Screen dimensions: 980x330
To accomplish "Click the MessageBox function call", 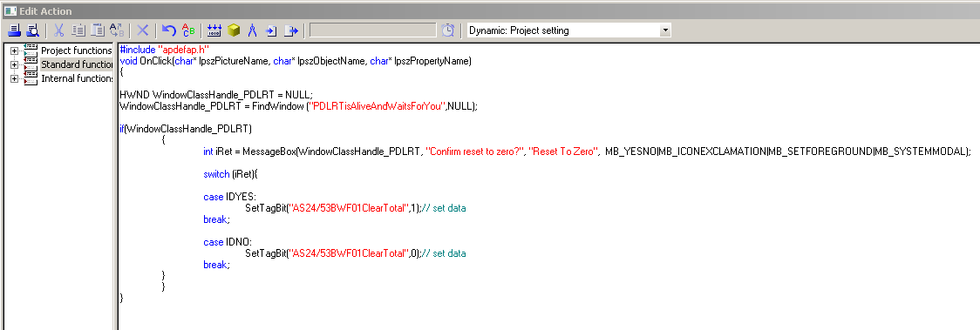I will pos(269,152).
